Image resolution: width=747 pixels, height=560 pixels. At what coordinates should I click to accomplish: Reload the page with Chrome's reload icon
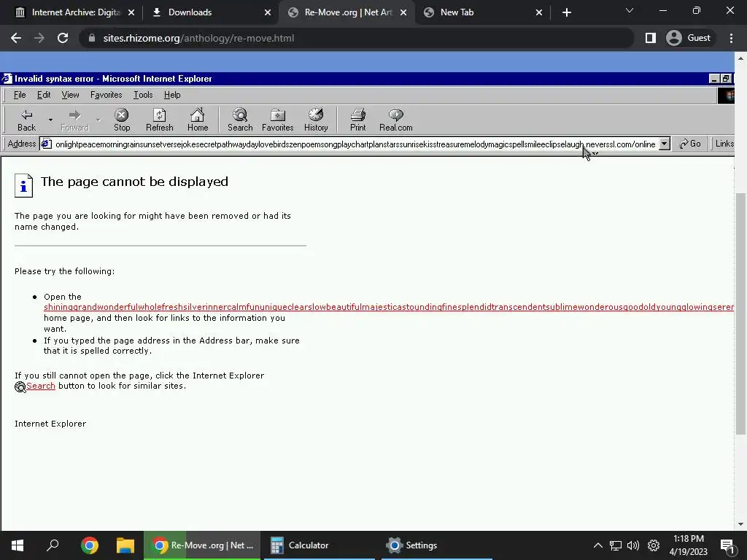pos(63,38)
